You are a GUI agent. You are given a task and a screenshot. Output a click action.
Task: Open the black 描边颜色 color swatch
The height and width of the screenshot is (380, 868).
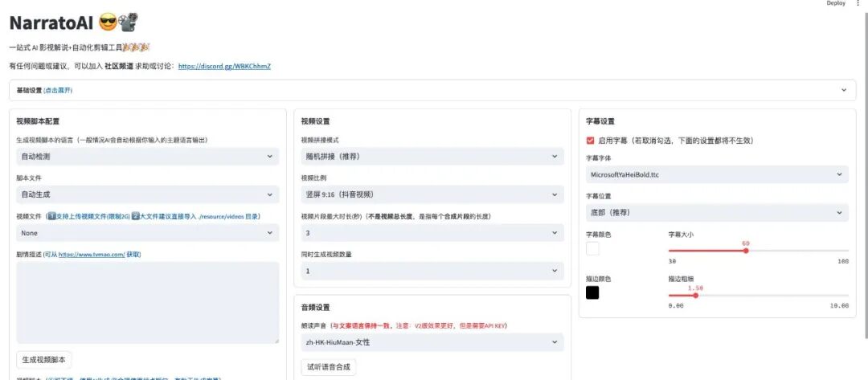tap(592, 292)
